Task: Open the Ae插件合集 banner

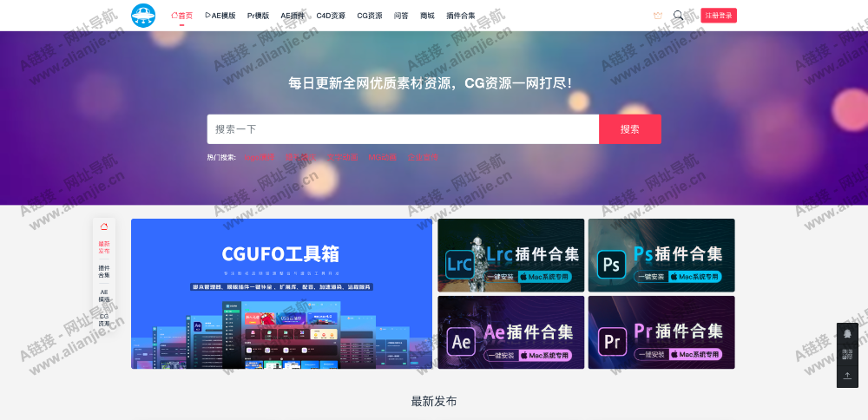Action: [511, 332]
